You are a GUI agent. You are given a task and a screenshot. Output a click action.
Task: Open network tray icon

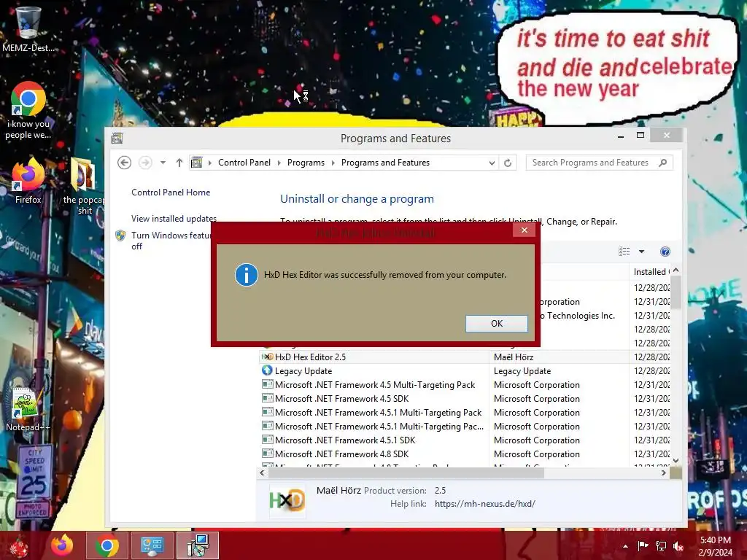661,546
